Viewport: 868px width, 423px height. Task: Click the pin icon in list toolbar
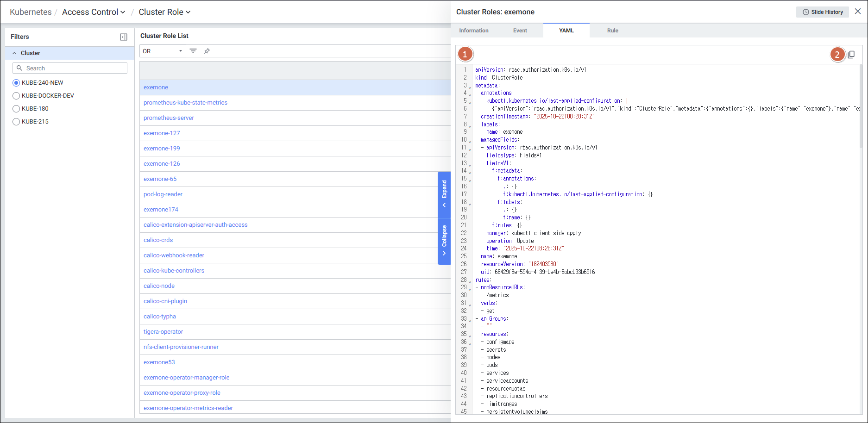(207, 51)
